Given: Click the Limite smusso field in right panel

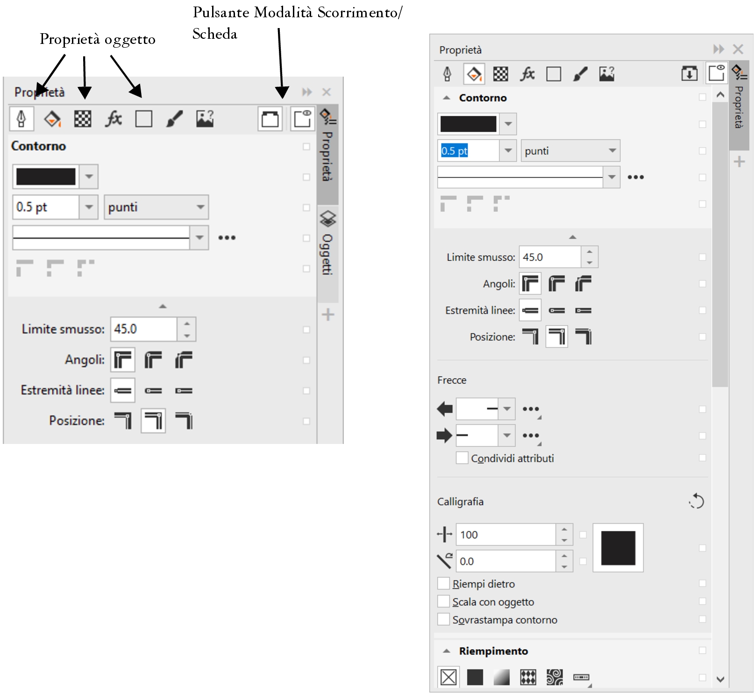Looking at the screenshot, I should [550, 257].
